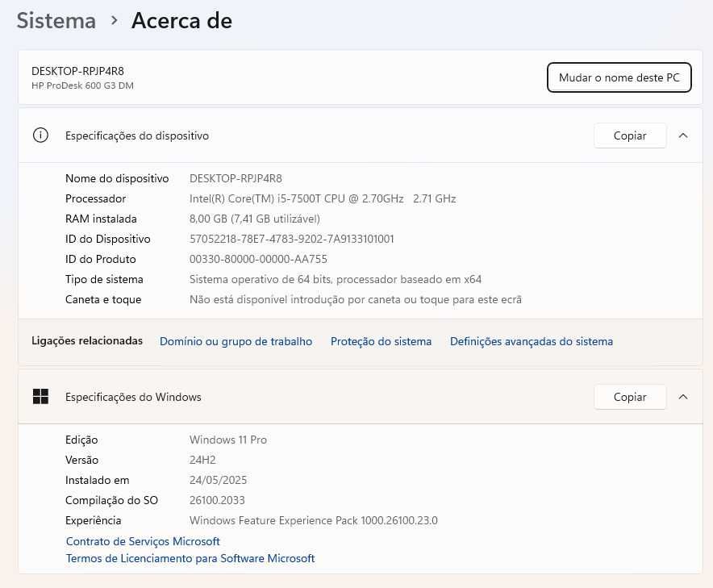
Task: Open Proteção do sistema link
Action: pos(381,341)
